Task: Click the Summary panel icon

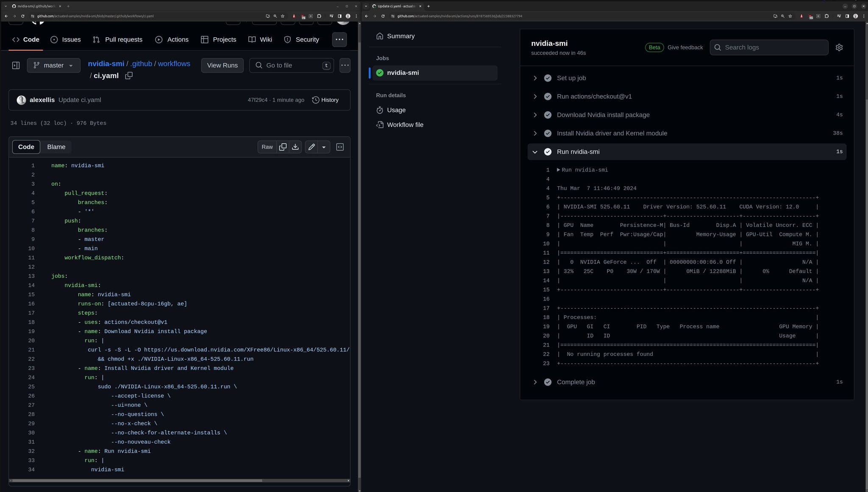Action: pos(379,36)
